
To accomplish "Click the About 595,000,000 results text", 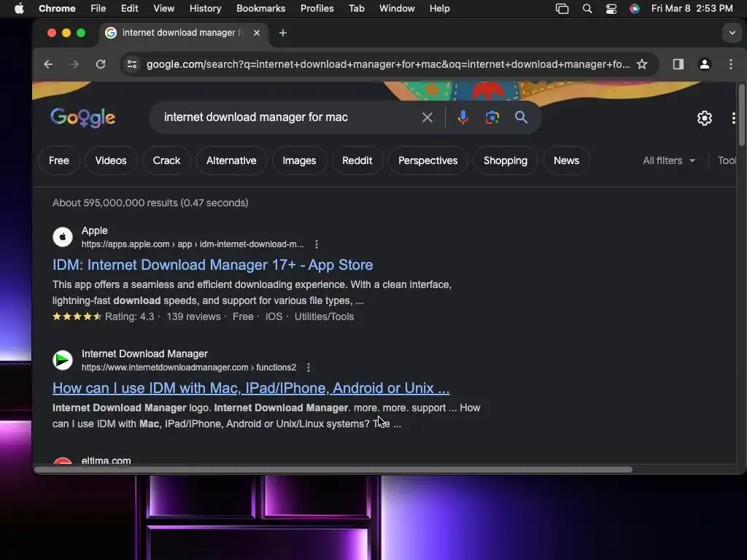I will [150, 203].
